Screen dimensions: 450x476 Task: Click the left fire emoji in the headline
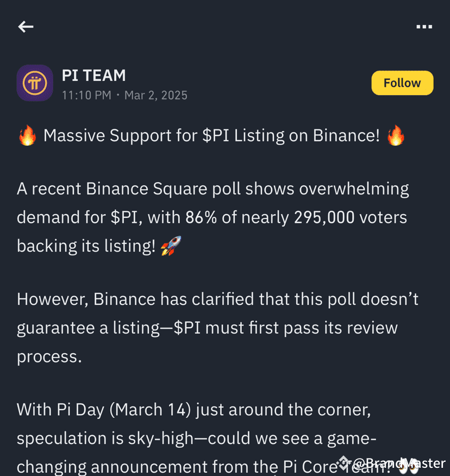tap(26, 135)
